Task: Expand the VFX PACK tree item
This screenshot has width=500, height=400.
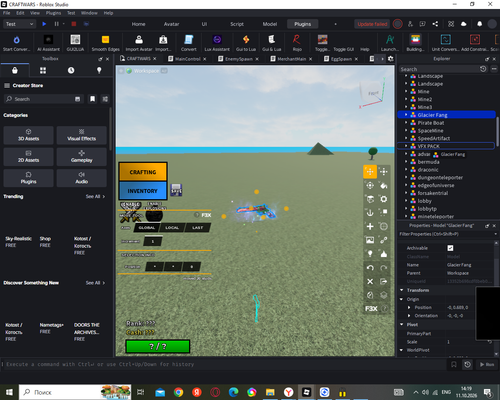Action: click(x=406, y=146)
